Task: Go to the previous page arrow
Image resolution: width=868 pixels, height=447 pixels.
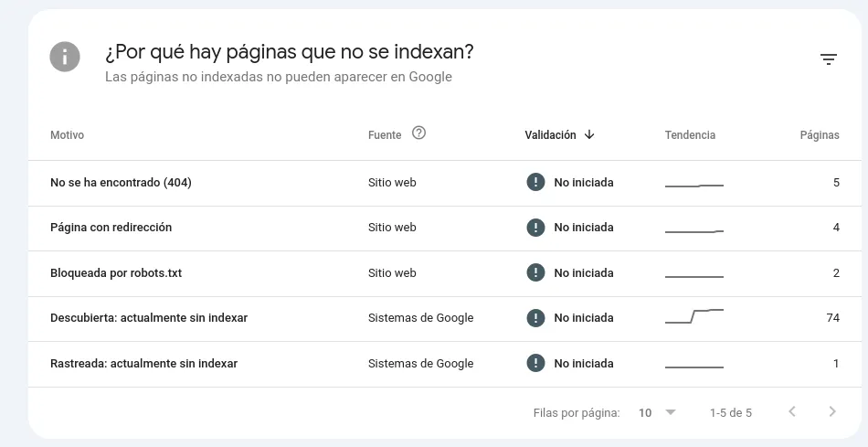Action: (792, 411)
